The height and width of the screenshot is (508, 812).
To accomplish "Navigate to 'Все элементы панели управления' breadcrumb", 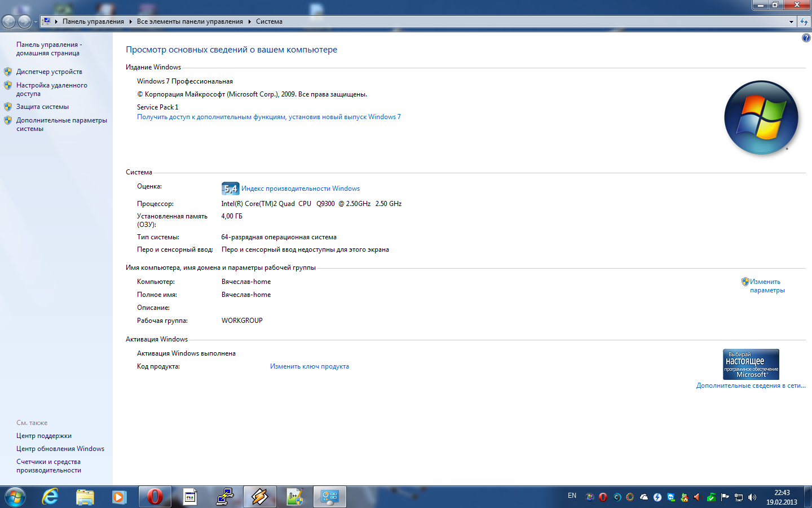I will [189, 21].
